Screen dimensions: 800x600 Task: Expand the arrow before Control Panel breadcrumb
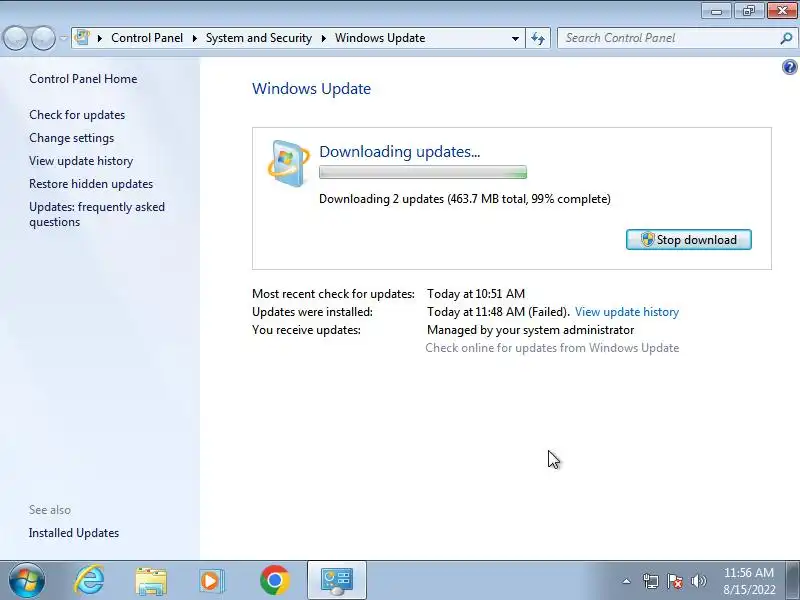(x=99, y=38)
